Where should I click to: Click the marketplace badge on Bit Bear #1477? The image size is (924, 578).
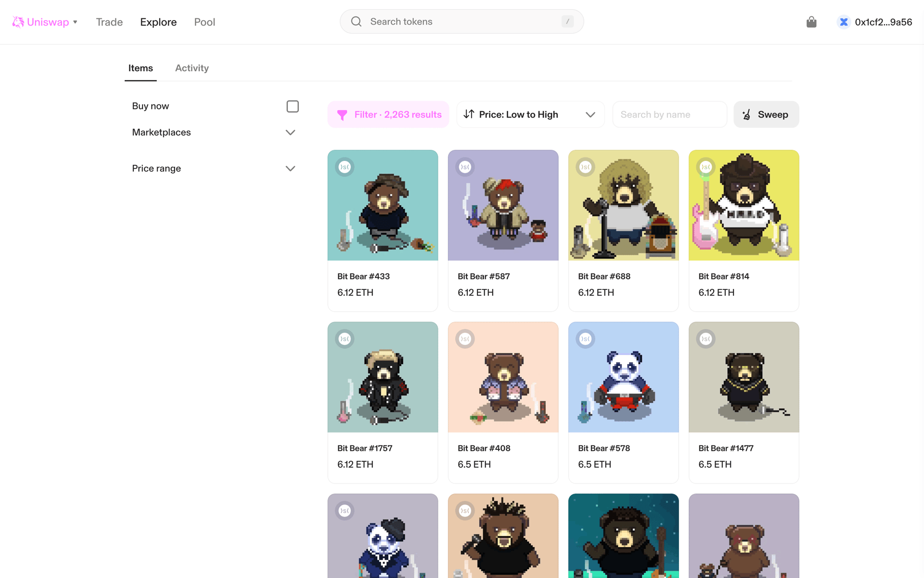(x=706, y=339)
